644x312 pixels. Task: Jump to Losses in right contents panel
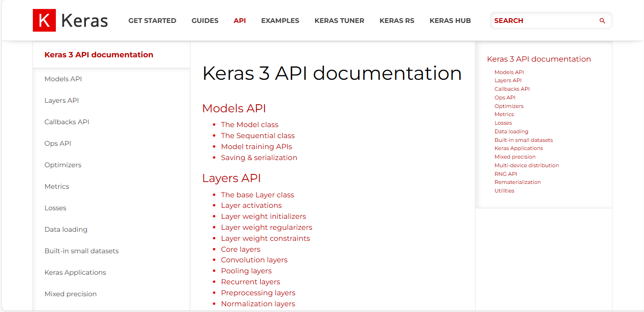(503, 123)
